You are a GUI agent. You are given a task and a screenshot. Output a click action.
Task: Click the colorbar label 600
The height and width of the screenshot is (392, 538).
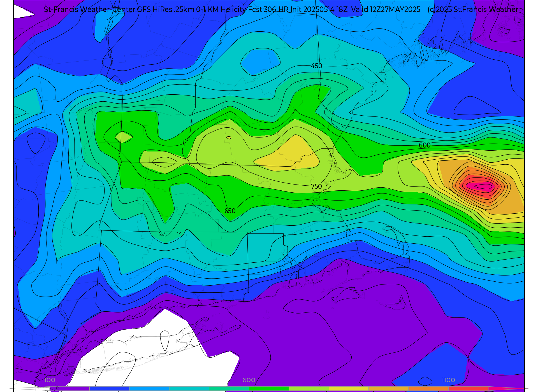[249, 380]
